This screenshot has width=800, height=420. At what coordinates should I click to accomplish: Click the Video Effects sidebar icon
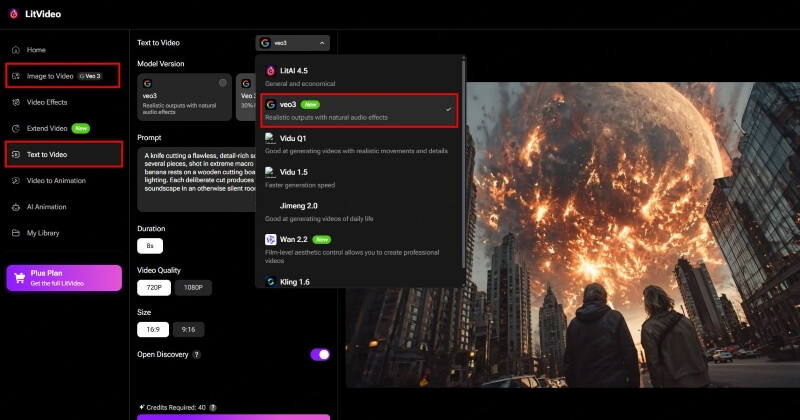pos(15,102)
